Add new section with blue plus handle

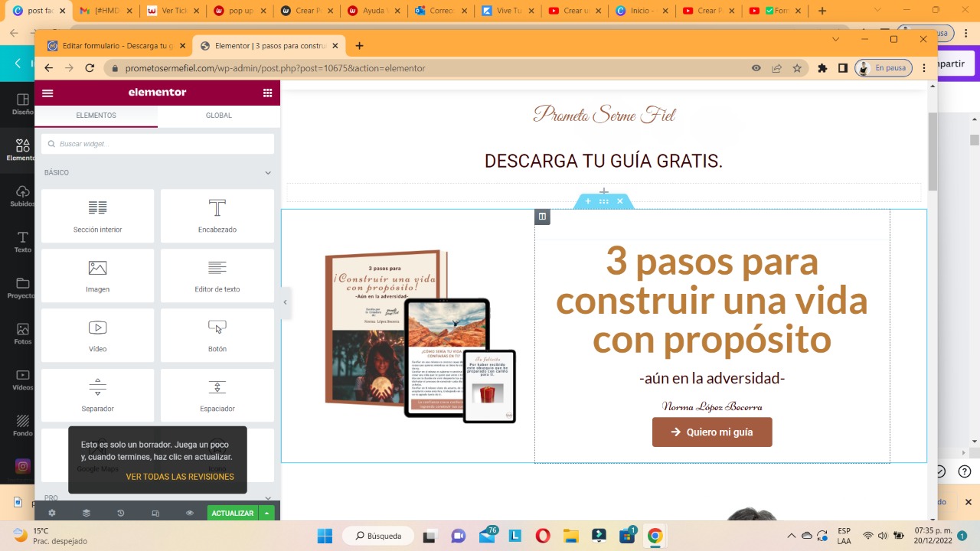click(588, 201)
